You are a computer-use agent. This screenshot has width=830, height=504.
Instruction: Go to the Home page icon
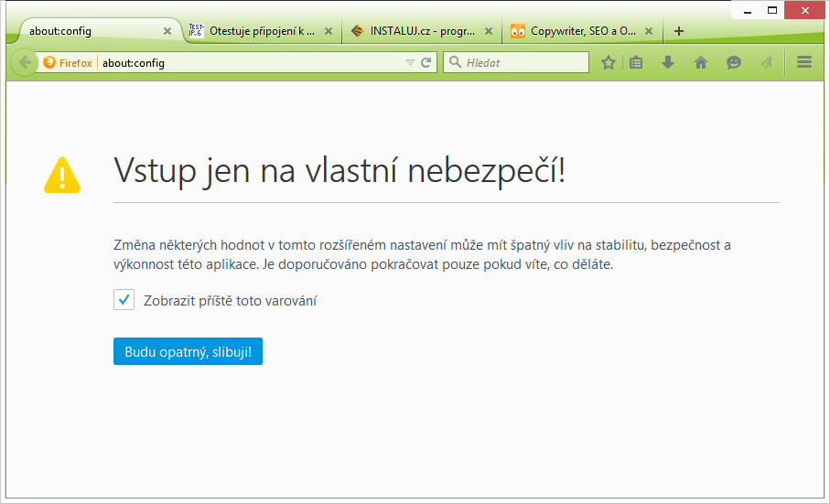pyautogui.click(x=701, y=62)
